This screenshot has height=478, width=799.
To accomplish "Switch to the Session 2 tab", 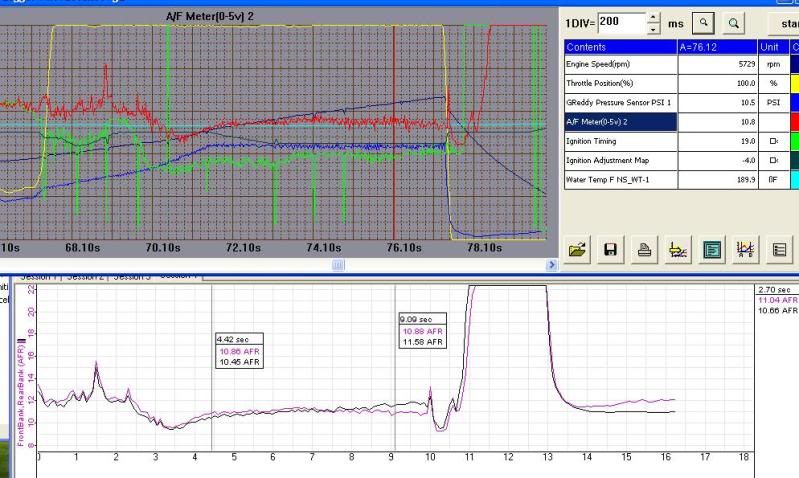I will (x=84, y=276).
